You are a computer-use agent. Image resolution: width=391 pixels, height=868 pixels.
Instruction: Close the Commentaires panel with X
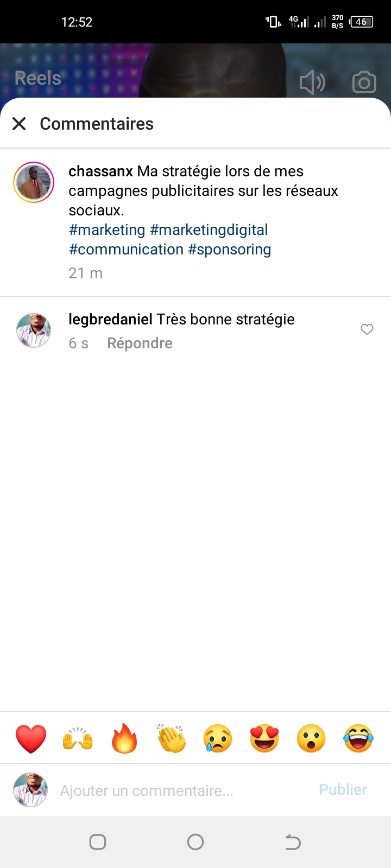[19, 124]
